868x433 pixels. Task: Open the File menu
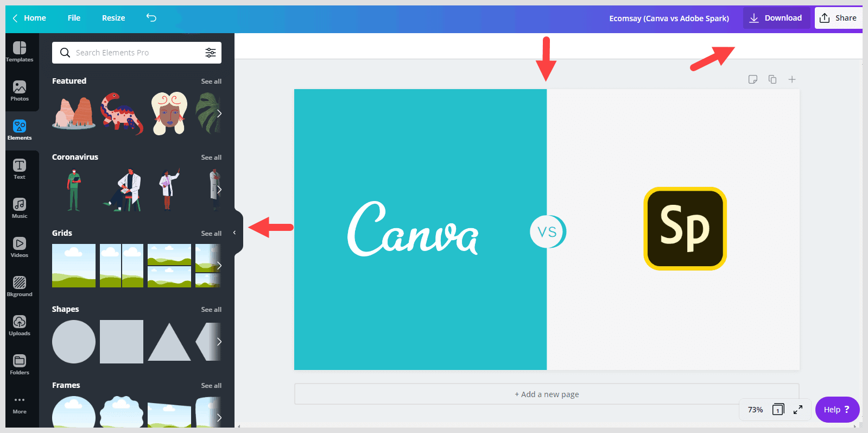[x=74, y=18]
